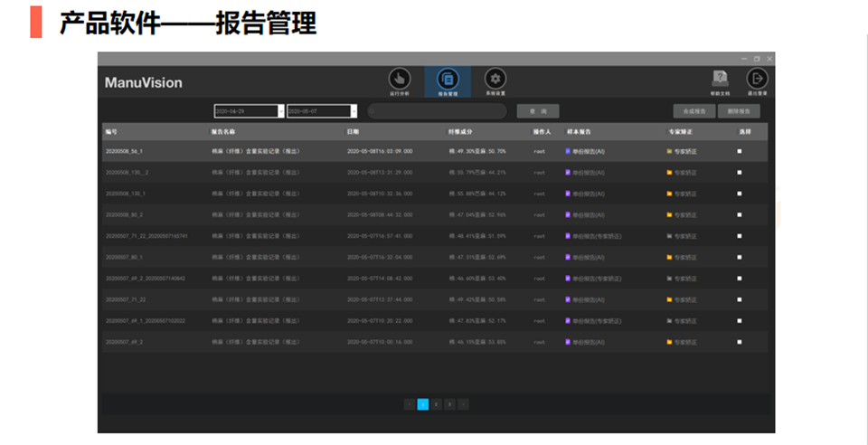The image size is (868, 445).
Task: Tick the checkbox for 20200507_80_1
Action: point(739,257)
